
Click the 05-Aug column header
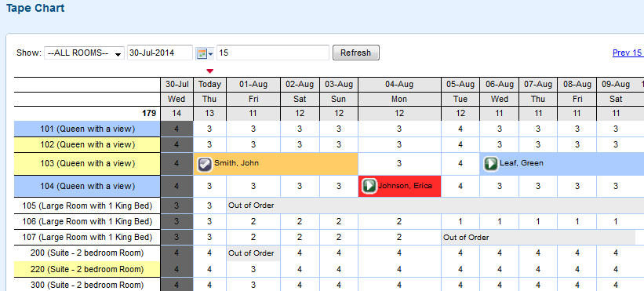click(x=460, y=85)
